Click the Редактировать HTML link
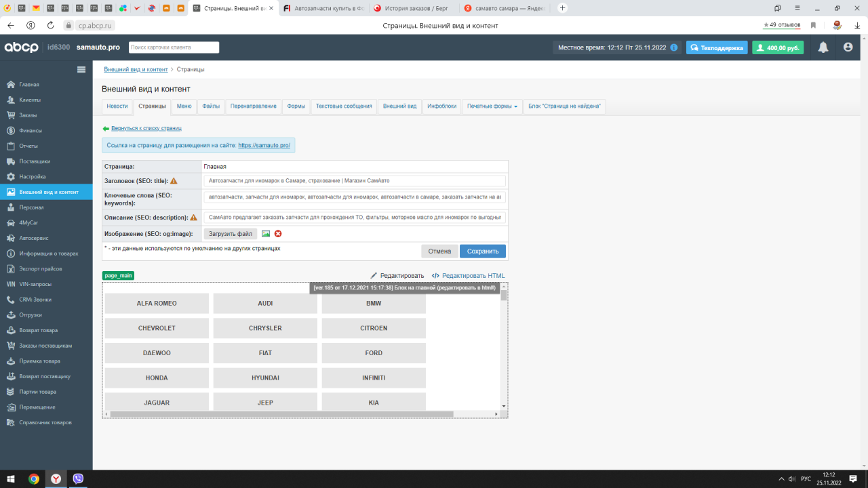868x488 pixels. 469,276
